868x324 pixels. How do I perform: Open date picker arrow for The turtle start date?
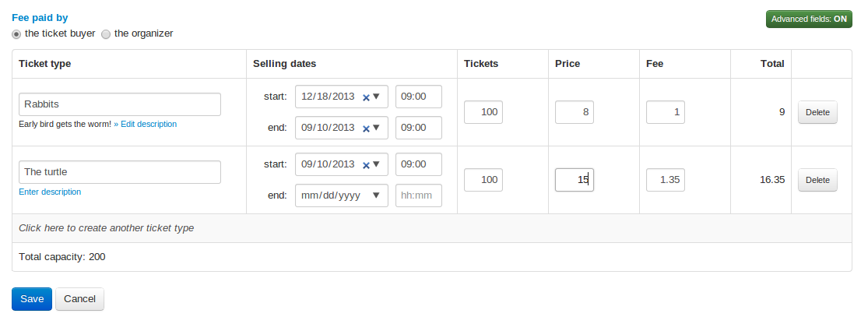click(377, 164)
